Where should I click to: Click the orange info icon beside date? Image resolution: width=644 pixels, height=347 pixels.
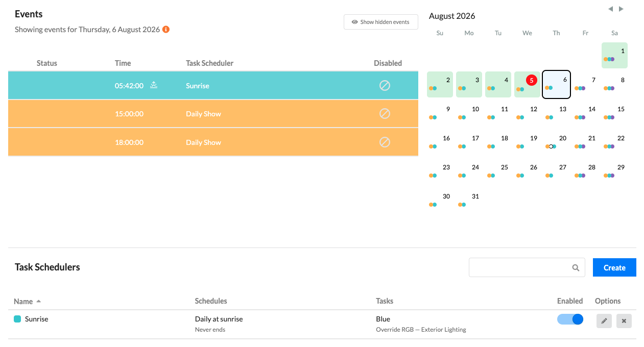(166, 30)
